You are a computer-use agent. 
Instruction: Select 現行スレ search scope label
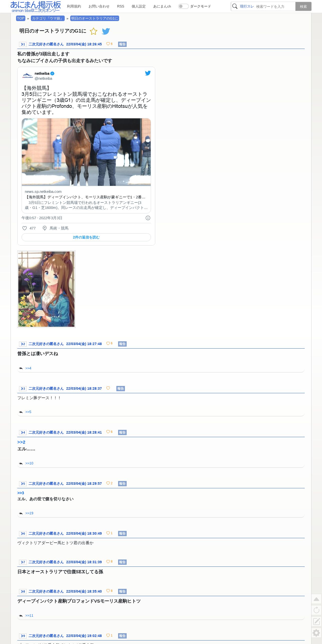tap(247, 6)
